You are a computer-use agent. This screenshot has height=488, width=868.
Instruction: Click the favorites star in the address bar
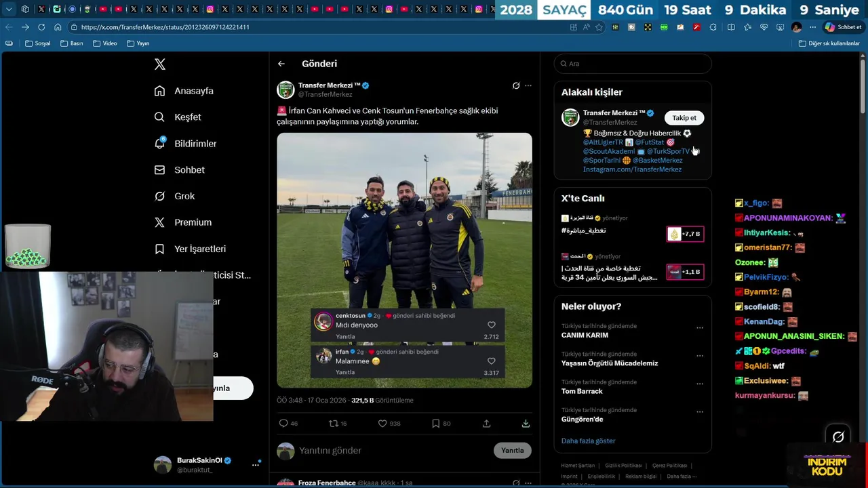pos(599,27)
